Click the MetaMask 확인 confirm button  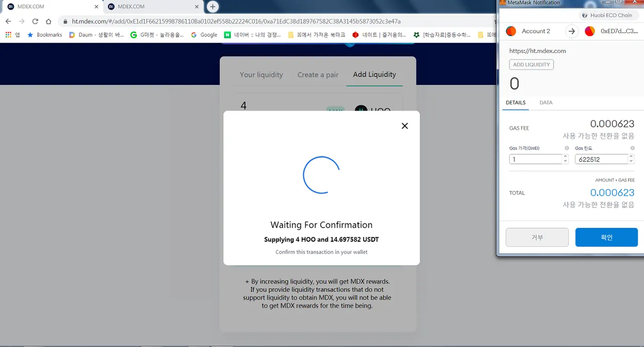click(x=606, y=237)
